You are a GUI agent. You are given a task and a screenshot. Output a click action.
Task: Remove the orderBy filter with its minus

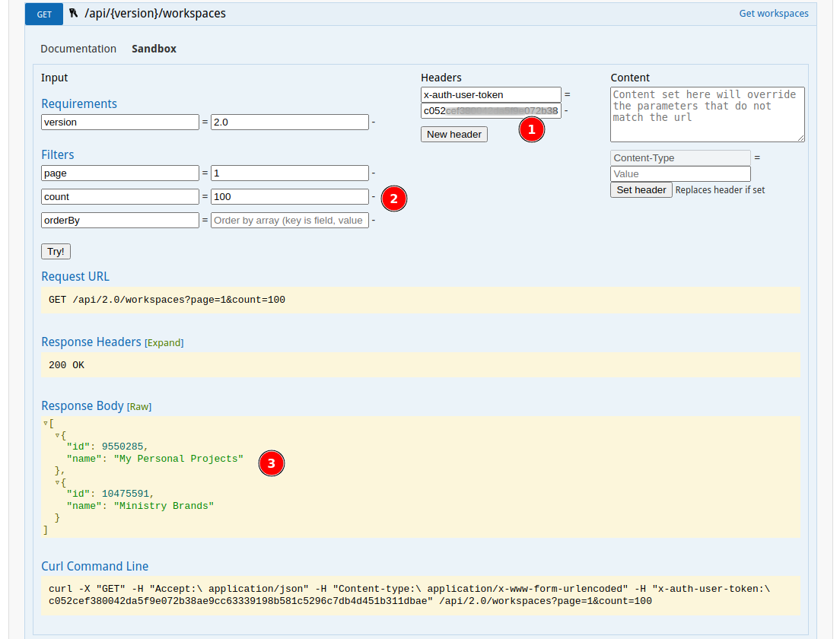[374, 220]
